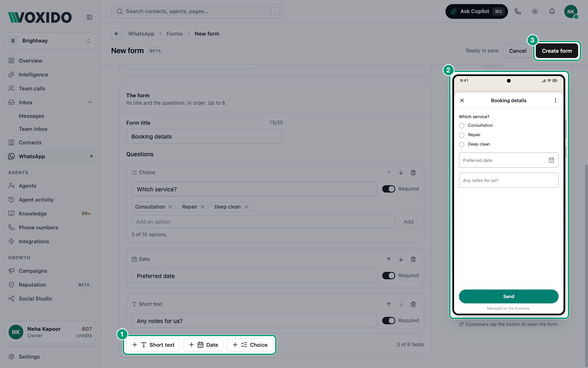Switch theme with the sun icon
The width and height of the screenshot is (588, 368).
coord(535,11)
